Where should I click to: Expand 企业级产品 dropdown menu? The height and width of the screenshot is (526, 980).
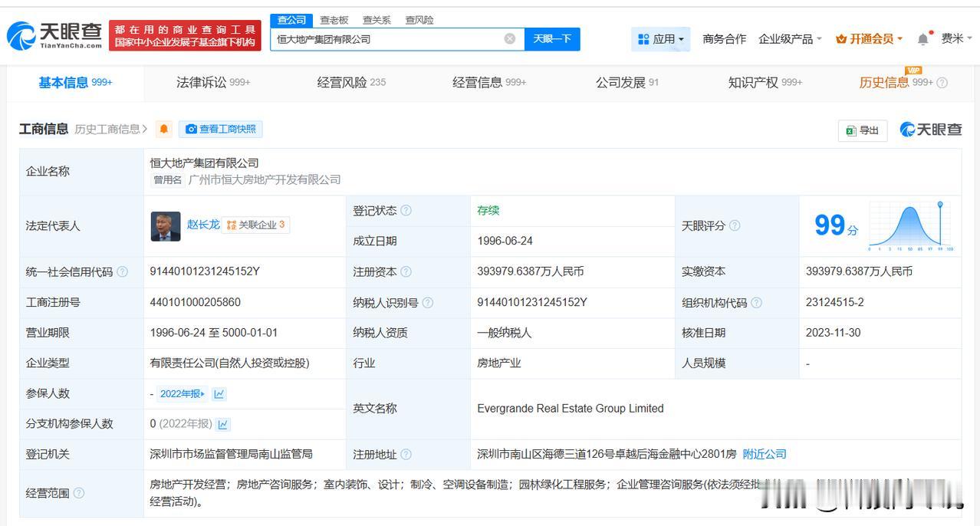coord(790,39)
